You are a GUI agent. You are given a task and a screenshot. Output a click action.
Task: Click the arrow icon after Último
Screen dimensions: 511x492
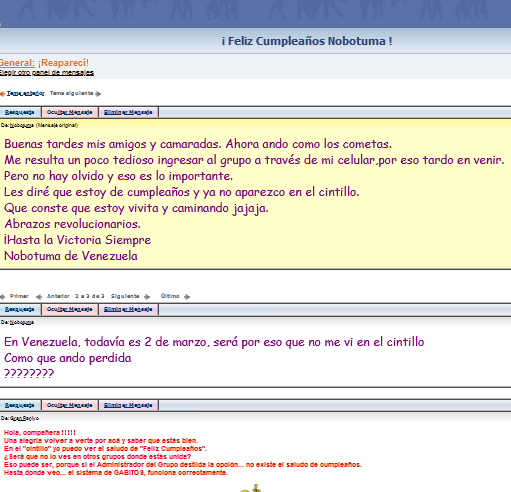[x=187, y=296]
